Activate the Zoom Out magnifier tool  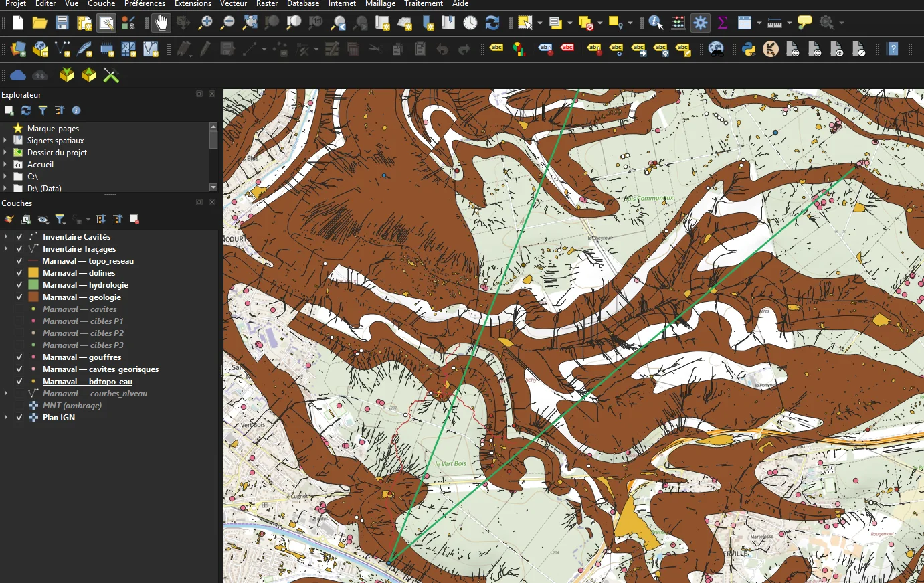pyautogui.click(x=227, y=23)
